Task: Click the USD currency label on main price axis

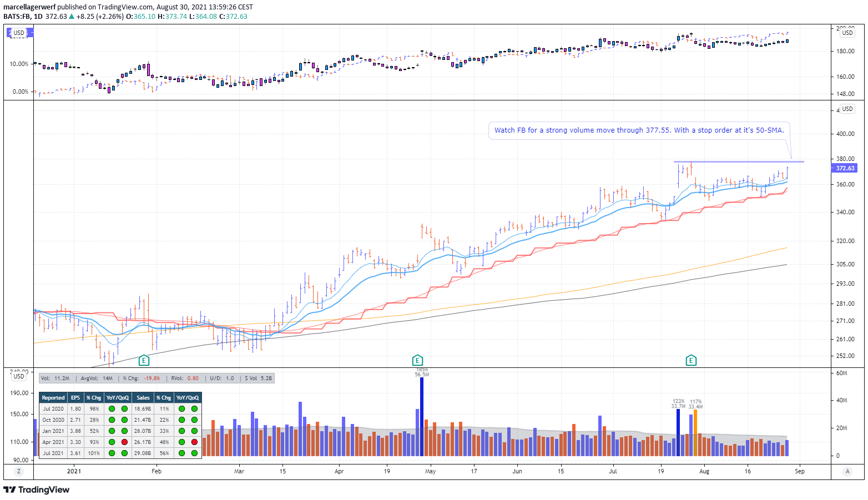Action: (x=847, y=109)
